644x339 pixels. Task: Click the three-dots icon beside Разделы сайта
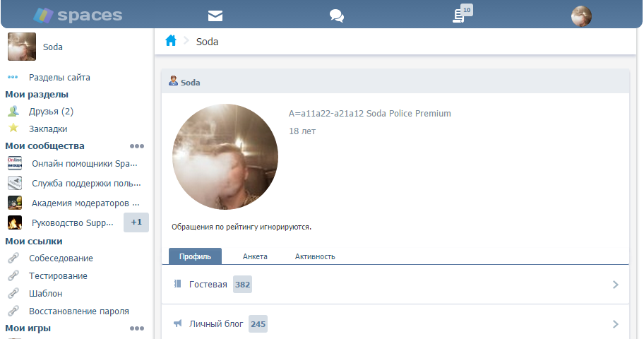pos(13,77)
